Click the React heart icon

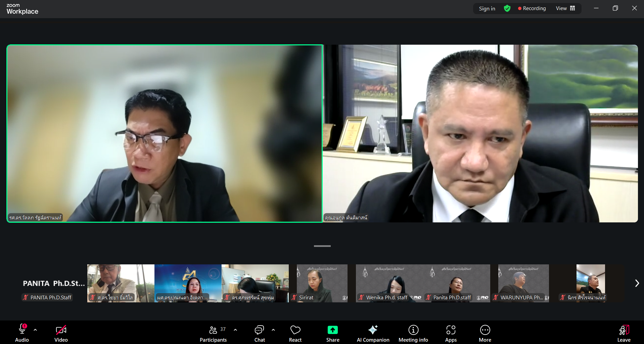(295, 333)
